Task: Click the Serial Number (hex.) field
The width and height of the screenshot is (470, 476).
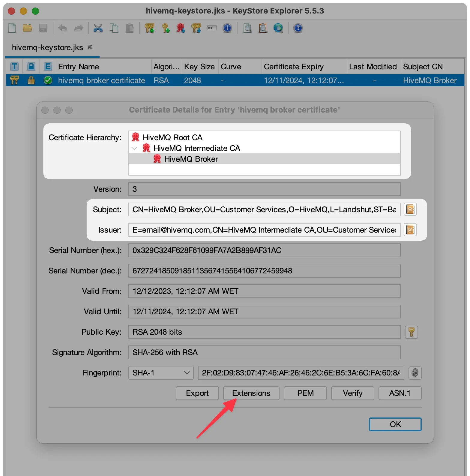Action: pyautogui.click(x=264, y=250)
